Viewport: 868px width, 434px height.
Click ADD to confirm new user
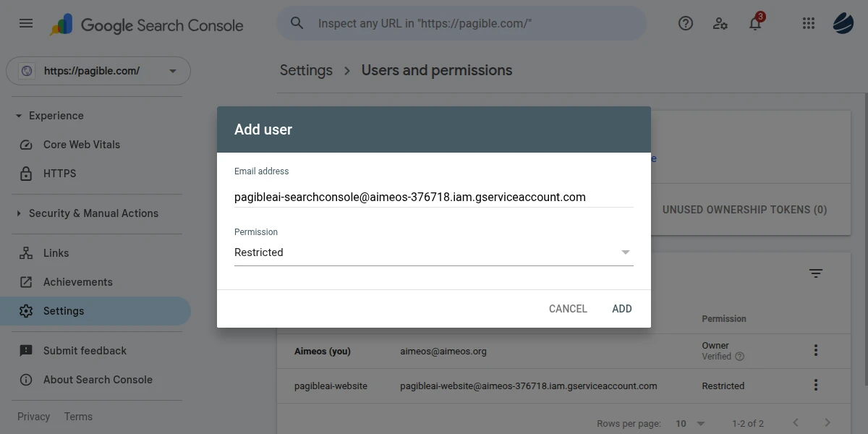coord(621,309)
